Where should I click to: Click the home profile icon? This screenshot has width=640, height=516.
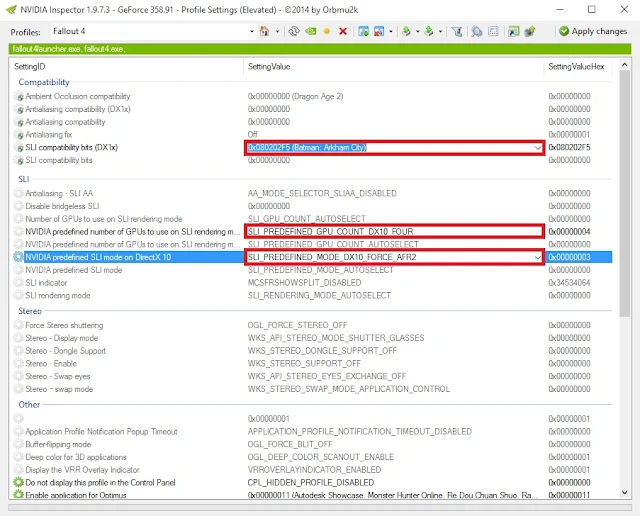click(264, 31)
